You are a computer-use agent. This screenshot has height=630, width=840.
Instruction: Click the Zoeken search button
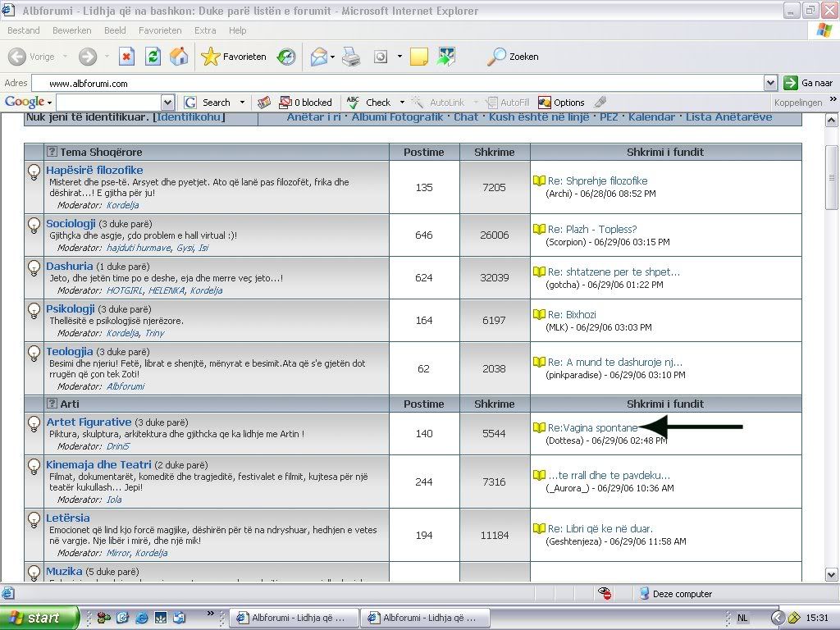[x=513, y=57]
